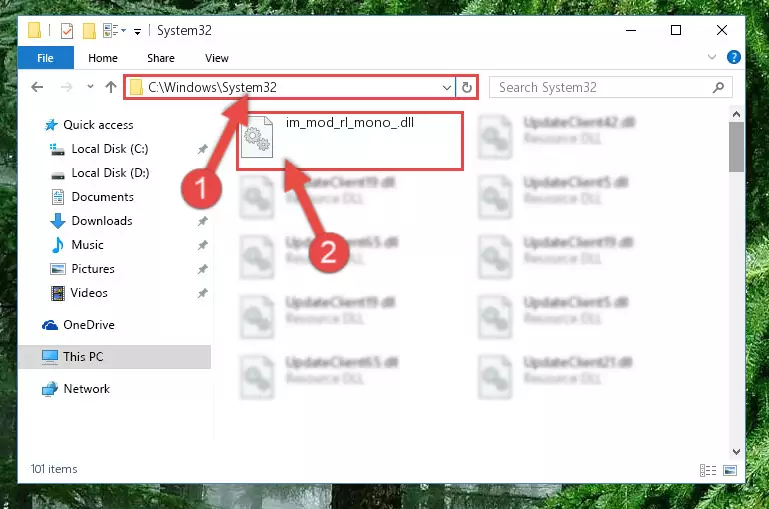This screenshot has height=509, width=769.
Task: Open Local Disk (D:) in sidebar
Action: tap(110, 173)
